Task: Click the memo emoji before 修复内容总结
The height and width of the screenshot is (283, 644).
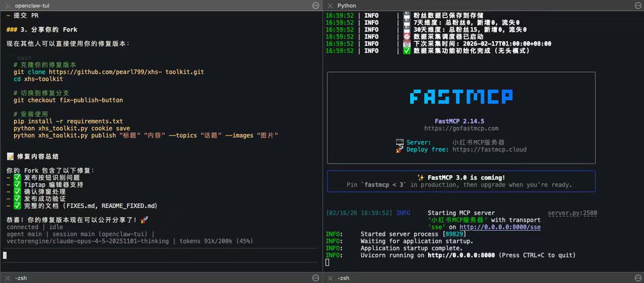Action: point(10,156)
